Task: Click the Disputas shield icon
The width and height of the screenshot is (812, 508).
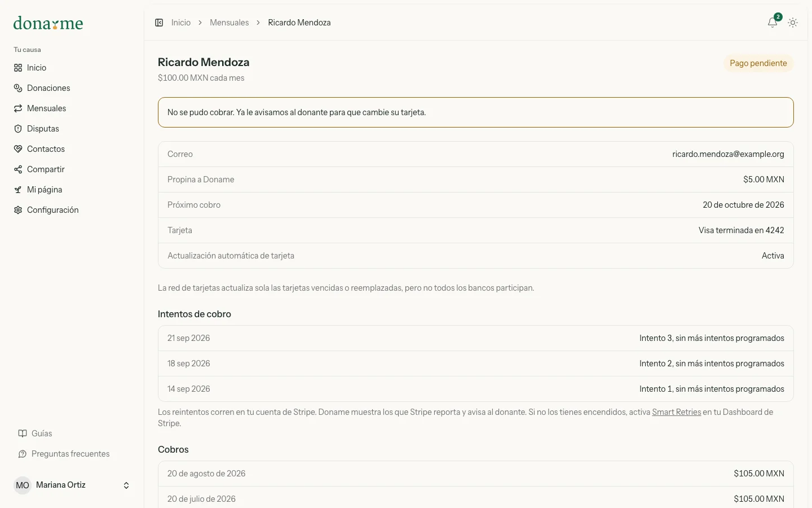Action: [x=18, y=129]
